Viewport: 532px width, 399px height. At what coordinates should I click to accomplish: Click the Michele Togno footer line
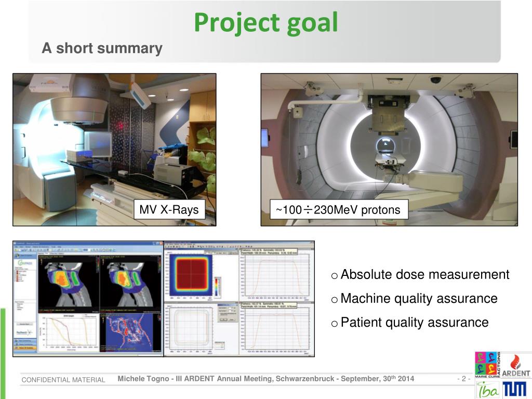pyautogui.click(x=265, y=379)
